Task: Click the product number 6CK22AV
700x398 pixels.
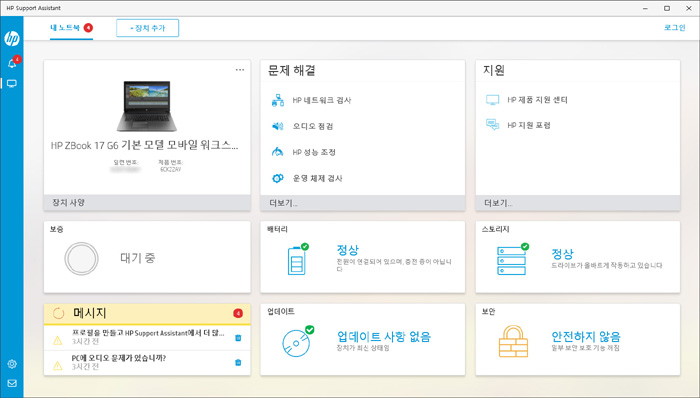Action: 171,170
